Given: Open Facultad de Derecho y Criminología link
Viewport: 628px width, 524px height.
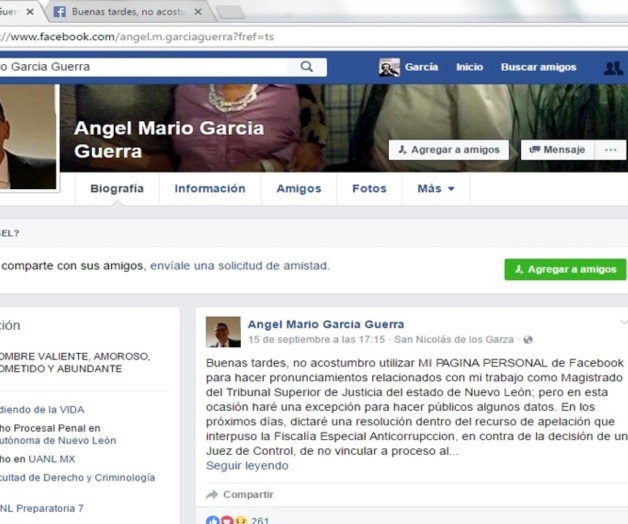Looking at the screenshot, I should click(77, 478).
